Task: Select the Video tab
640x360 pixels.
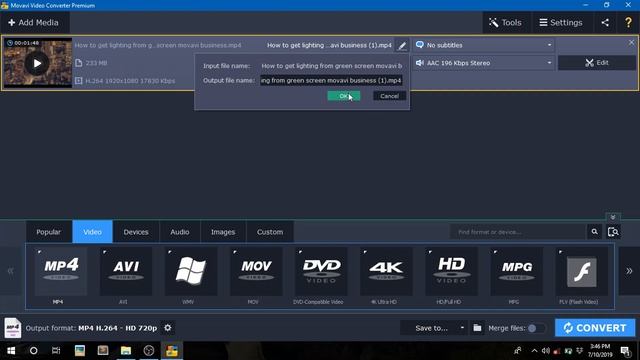Action: [93, 232]
